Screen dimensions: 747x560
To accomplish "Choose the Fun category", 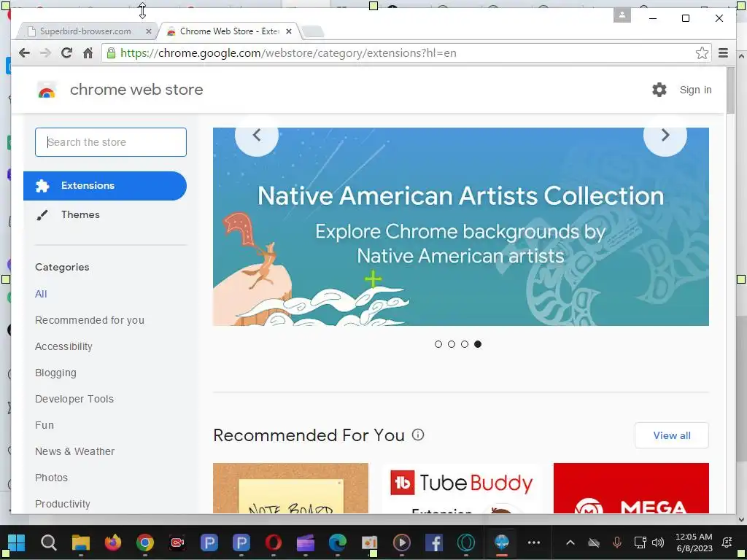I will [44, 425].
